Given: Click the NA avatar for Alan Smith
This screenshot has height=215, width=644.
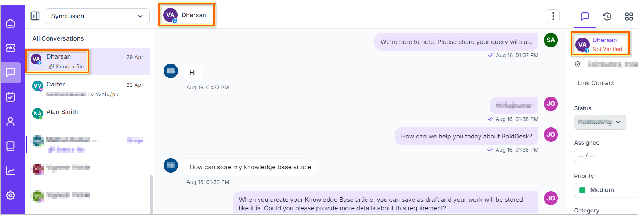Looking at the screenshot, I should pos(37,114).
